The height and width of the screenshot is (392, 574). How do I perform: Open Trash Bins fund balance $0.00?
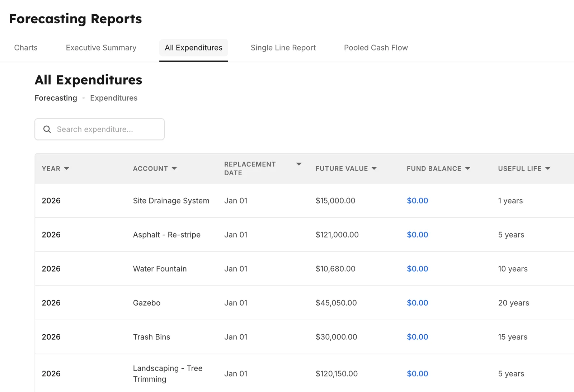[418, 337]
